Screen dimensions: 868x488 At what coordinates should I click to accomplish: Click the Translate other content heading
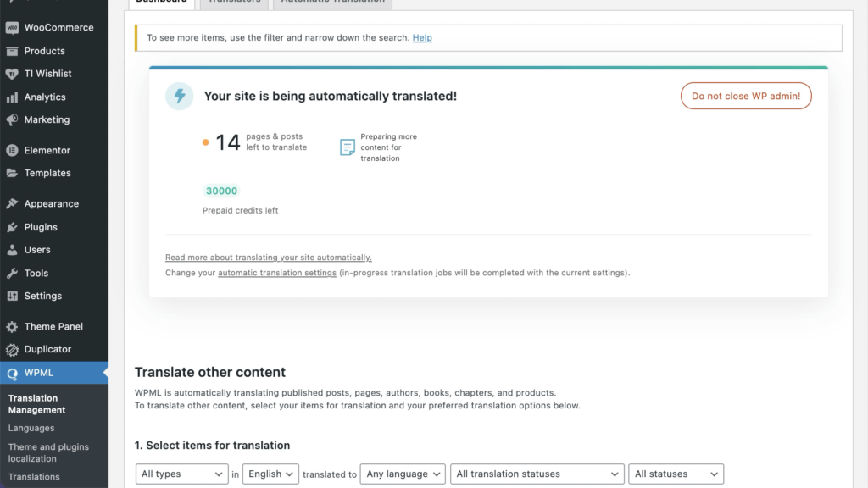210,372
